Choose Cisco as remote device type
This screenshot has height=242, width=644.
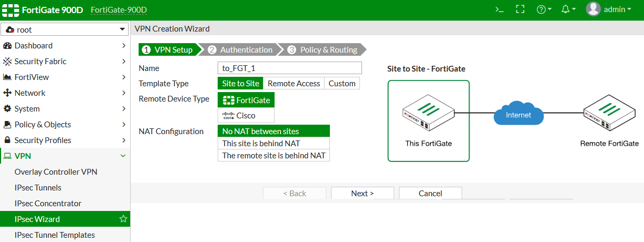coord(246,115)
